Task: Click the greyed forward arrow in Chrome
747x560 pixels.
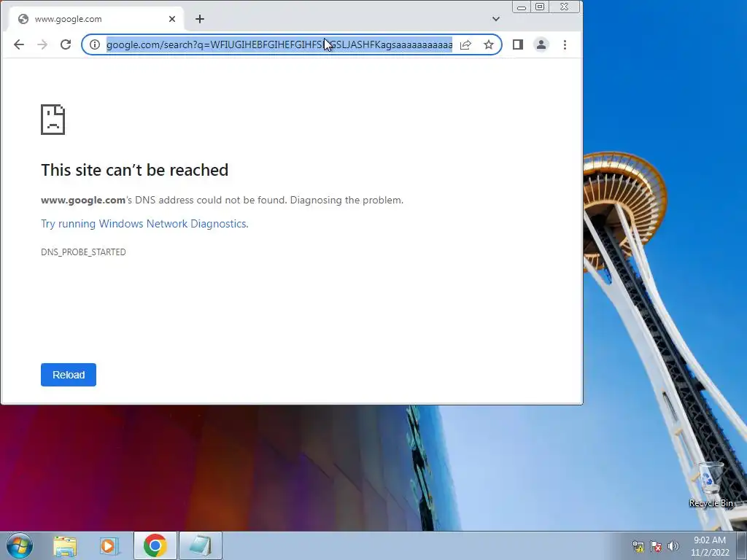Action: pos(42,44)
